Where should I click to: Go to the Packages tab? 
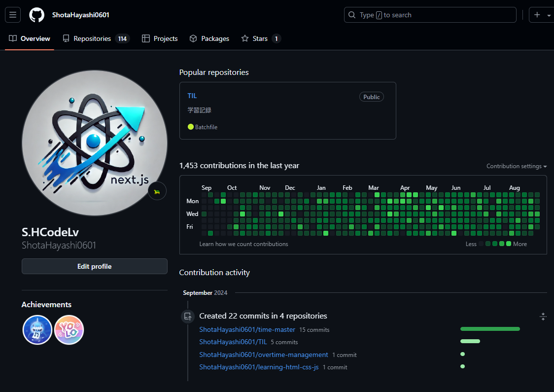[x=209, y=38]
